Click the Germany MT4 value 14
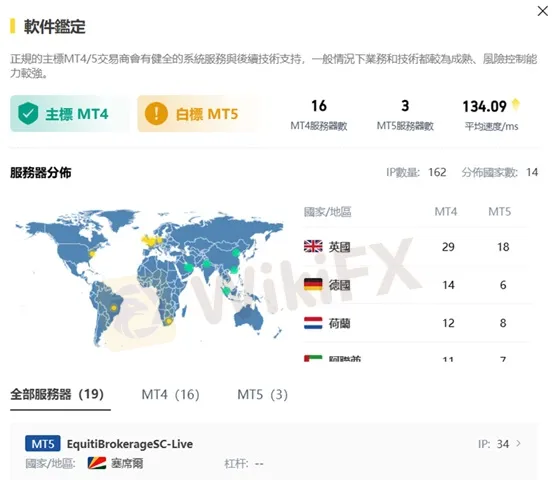Viewport: 553px width, 480px height. coord(448,285)
